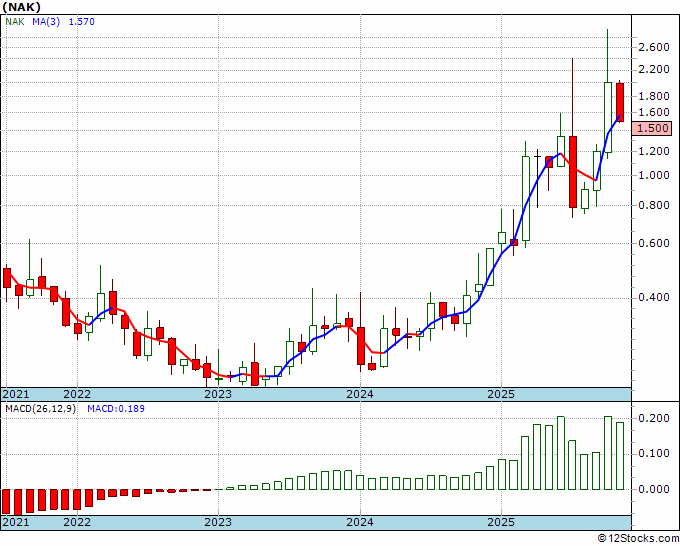Select 2024 on the price time axis
Viewport: 680px width, 546px height.
pos(360,394)
